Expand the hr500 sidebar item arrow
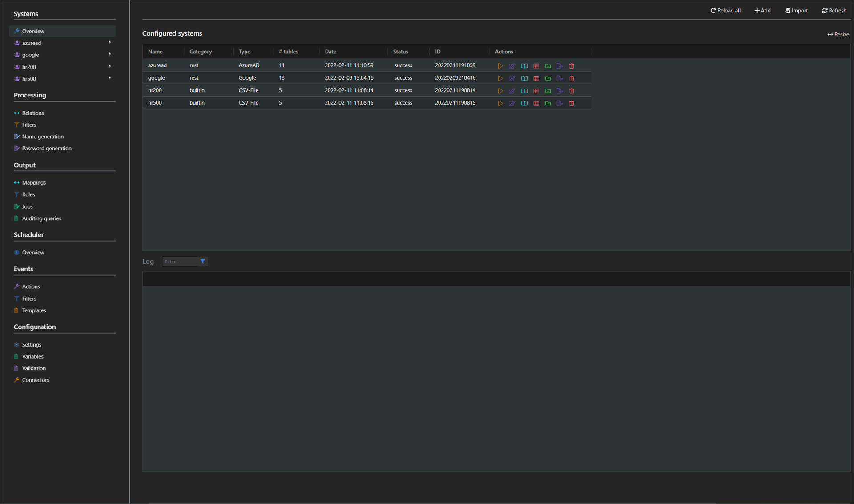 [x=110, y=78]
